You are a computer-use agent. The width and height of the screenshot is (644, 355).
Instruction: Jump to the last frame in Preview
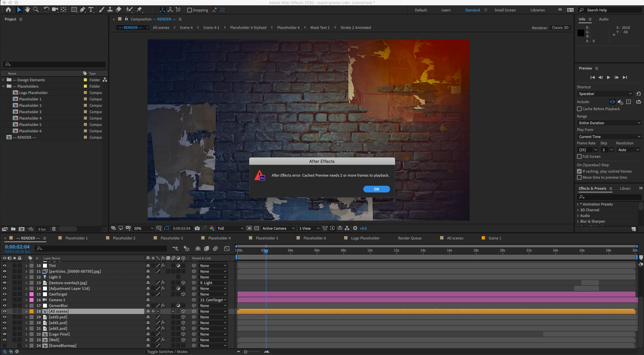pyautogui.click(x=625, y=77)
